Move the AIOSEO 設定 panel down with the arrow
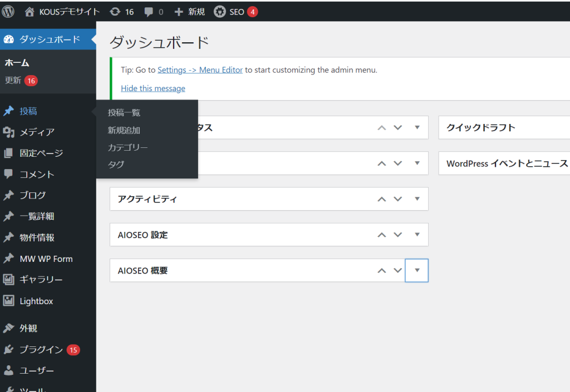Viewport: 570px width, 392px height. click(397, 235)
